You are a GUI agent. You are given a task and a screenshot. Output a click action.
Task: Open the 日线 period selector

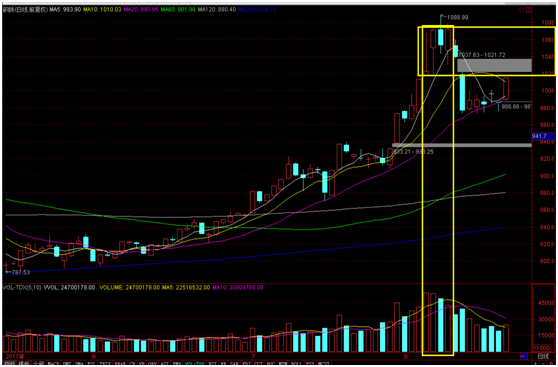point(543,356)
